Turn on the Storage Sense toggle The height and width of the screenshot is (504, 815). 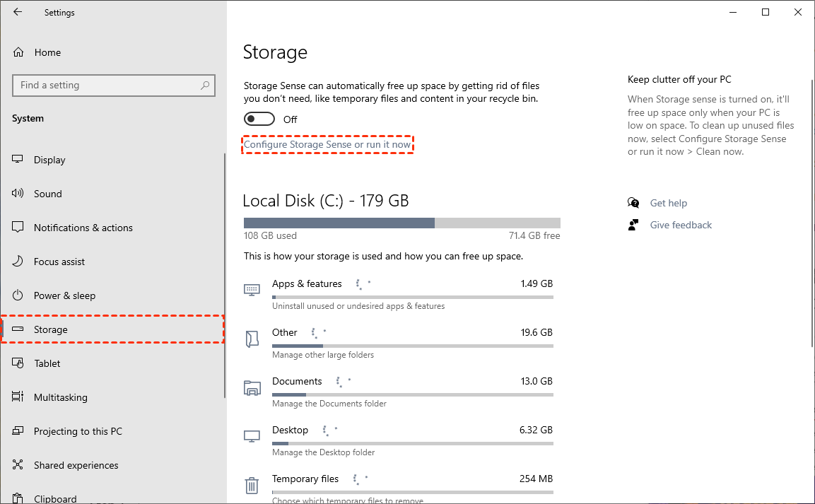259,119
